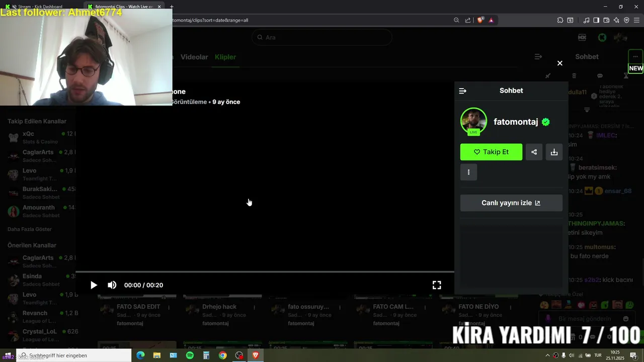Open the zoom magnifier icon in address bar
644x362 pixels.
pyautogui.click(x=456, y=20)
